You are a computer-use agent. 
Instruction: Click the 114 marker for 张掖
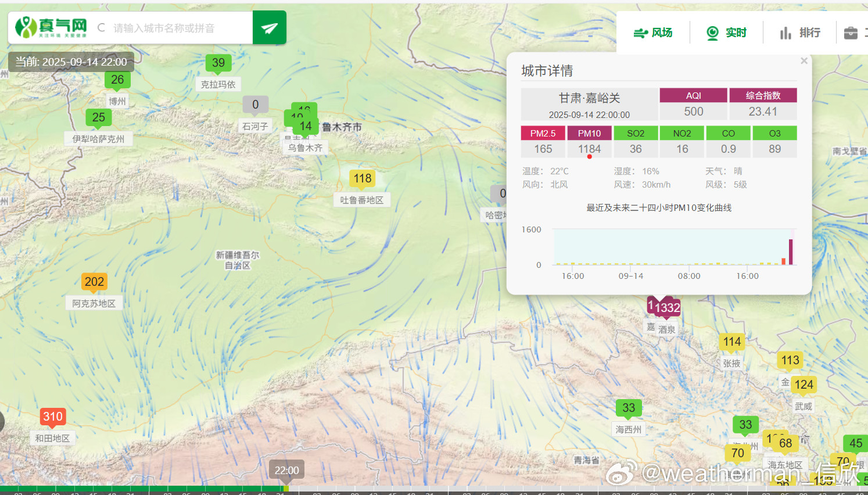[x=732, y=342]
